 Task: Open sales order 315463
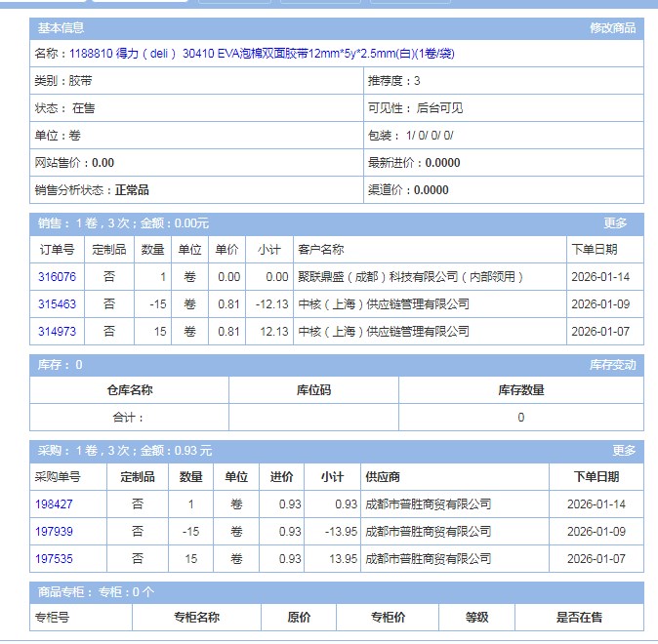tap(57, 304)
